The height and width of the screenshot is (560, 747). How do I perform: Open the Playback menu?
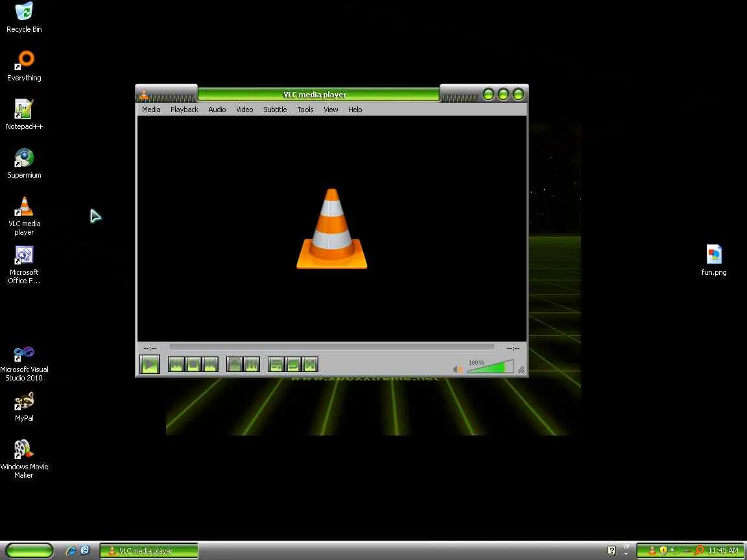184,110
